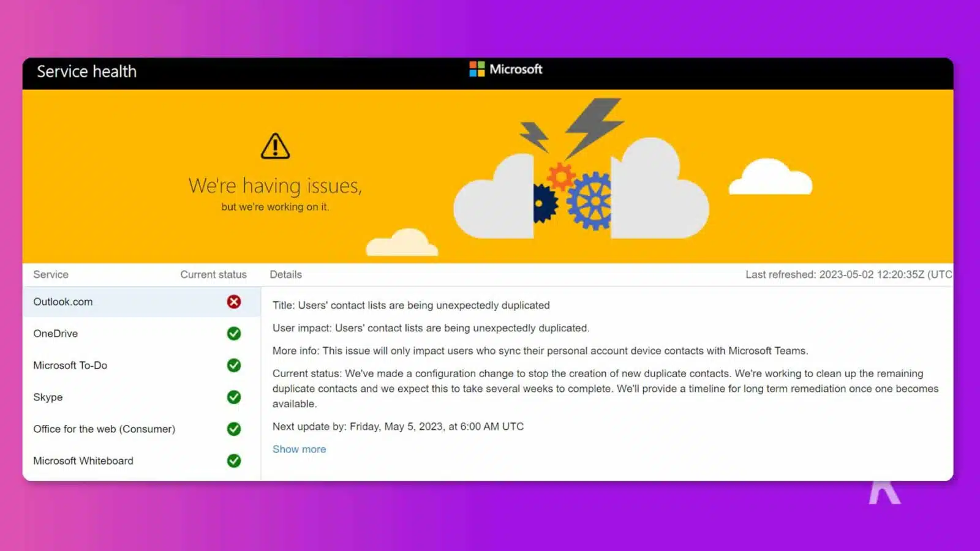Click the Details column header
This screenshot has height=551, width=980.
pyautogui.click(x=286, y=275)
